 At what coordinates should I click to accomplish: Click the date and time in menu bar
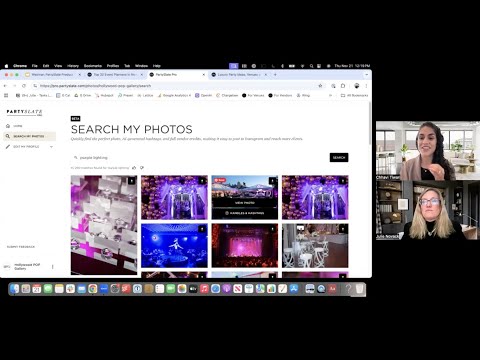coord(352,66)
